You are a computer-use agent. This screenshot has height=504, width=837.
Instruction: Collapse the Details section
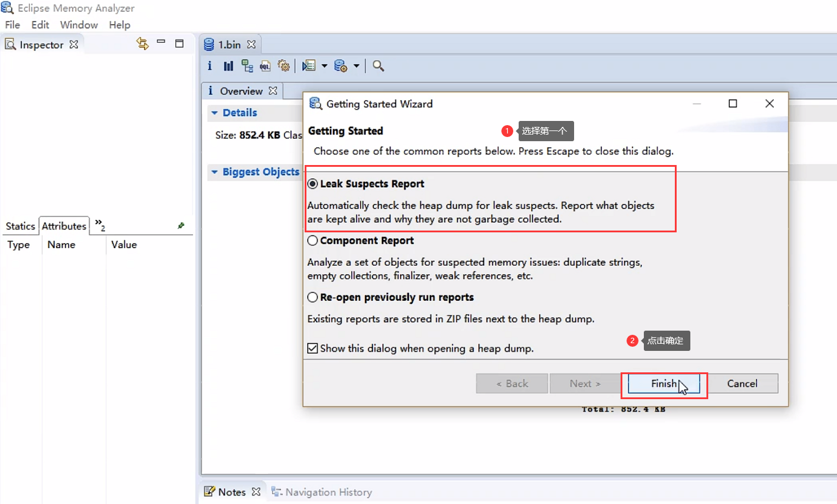[x=215, y=113]
